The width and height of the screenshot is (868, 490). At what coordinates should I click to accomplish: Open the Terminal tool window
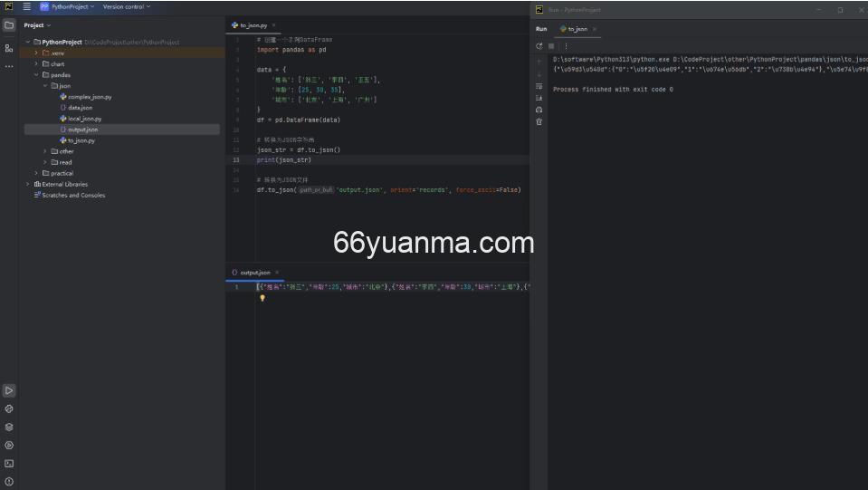click(9, 463)
